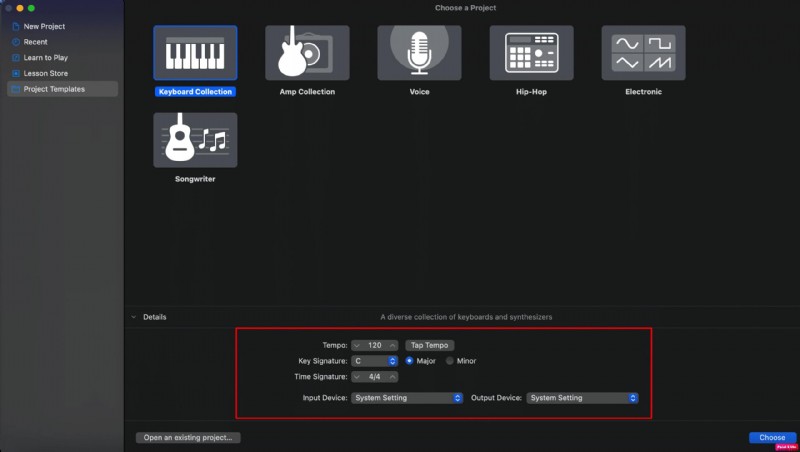
Task: Select the Major key radio button
Action: pyautogui.click(x=409, y=361)
